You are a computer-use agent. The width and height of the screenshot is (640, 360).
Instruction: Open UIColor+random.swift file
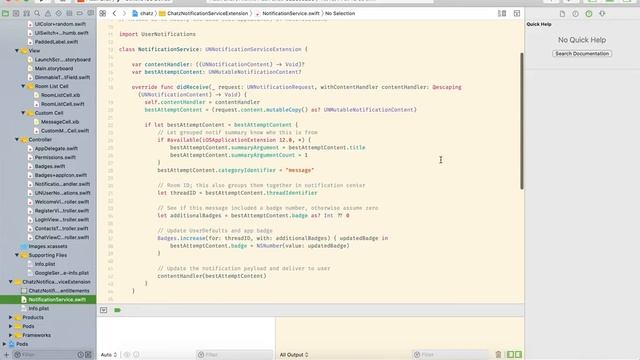pyautogui.click(x=60, y=24)
